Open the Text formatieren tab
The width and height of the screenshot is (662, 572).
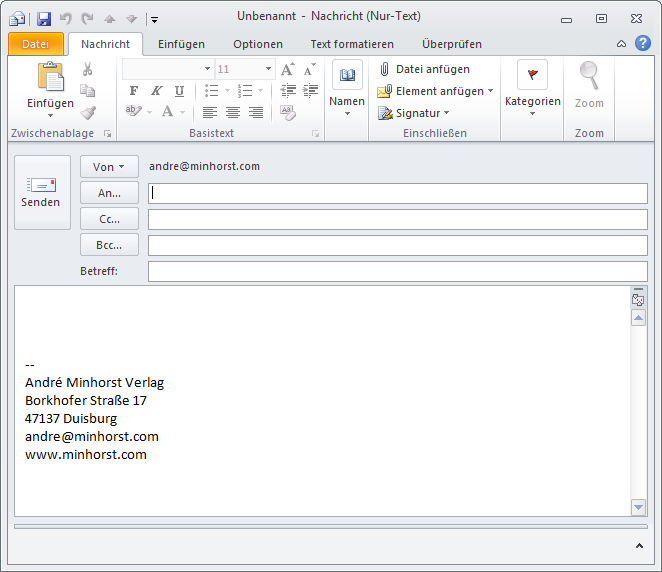(352, 44)
